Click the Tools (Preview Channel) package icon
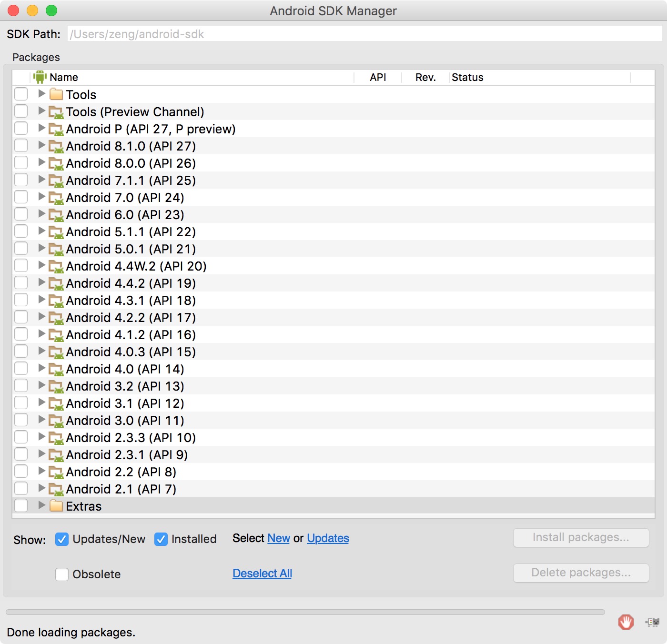The image size is (667, 644). (x=56, y=112)
